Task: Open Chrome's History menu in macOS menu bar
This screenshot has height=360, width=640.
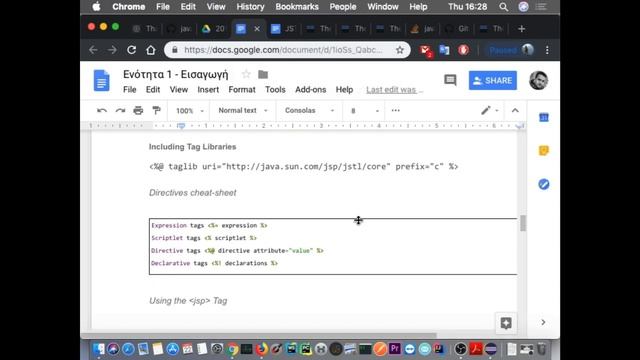Action: [x=250, y=7]
